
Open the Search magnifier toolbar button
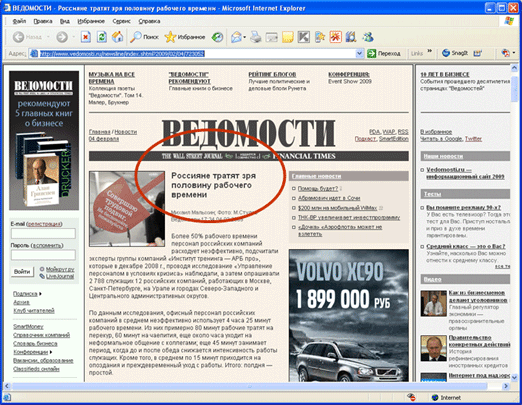click(144, 37)
